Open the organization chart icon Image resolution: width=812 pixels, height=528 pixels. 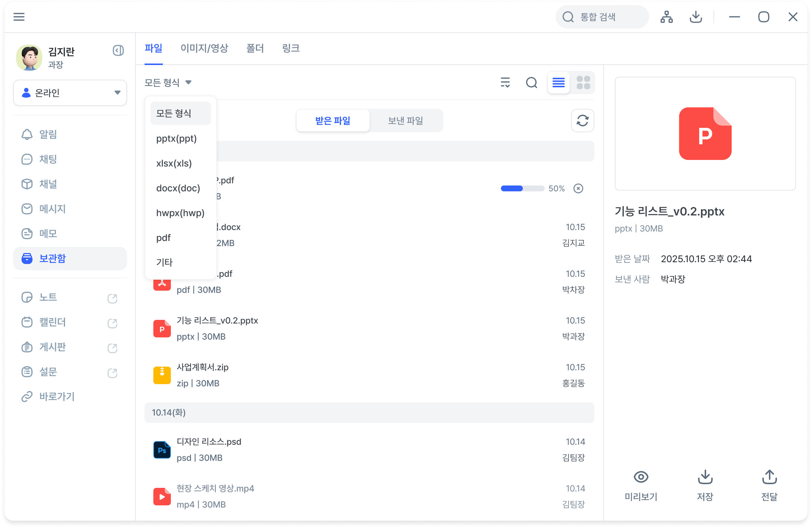666,17
